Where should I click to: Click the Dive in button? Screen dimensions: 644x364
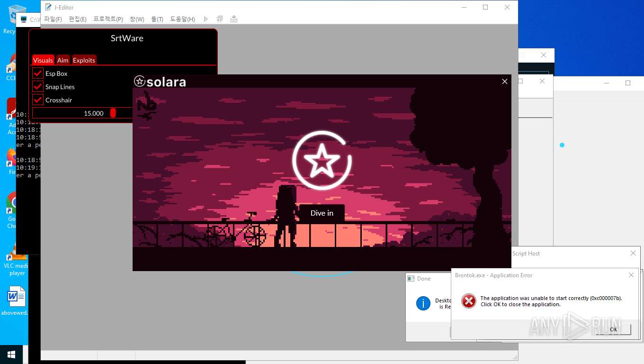(322, 213)
